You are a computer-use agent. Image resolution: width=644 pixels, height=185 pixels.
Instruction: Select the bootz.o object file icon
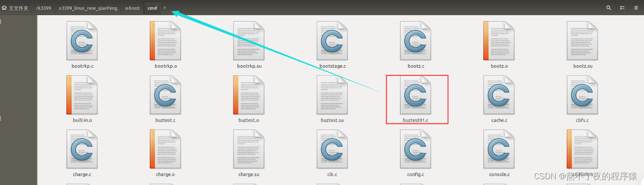[x=499, y=41]
